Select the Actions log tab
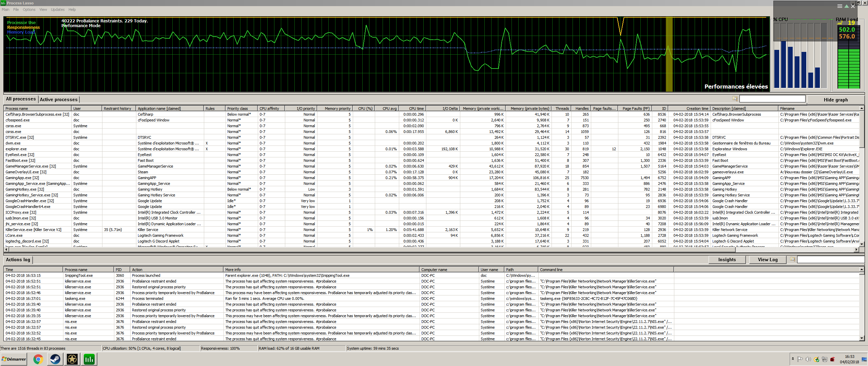The image size is (868, 366). (x=18, y=260)
